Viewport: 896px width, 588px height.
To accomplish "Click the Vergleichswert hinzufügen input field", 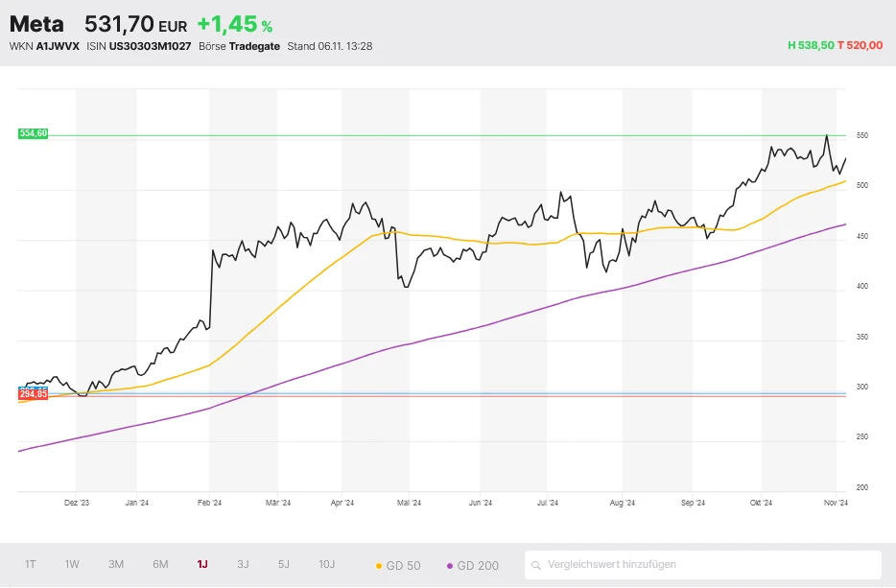I will point(705,565).
